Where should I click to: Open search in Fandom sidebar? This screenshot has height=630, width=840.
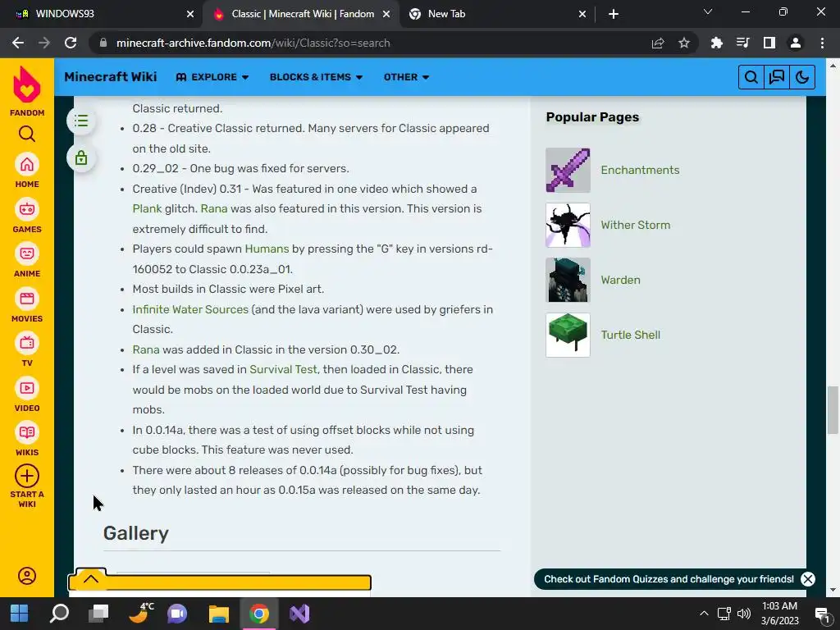coord(27,134)
